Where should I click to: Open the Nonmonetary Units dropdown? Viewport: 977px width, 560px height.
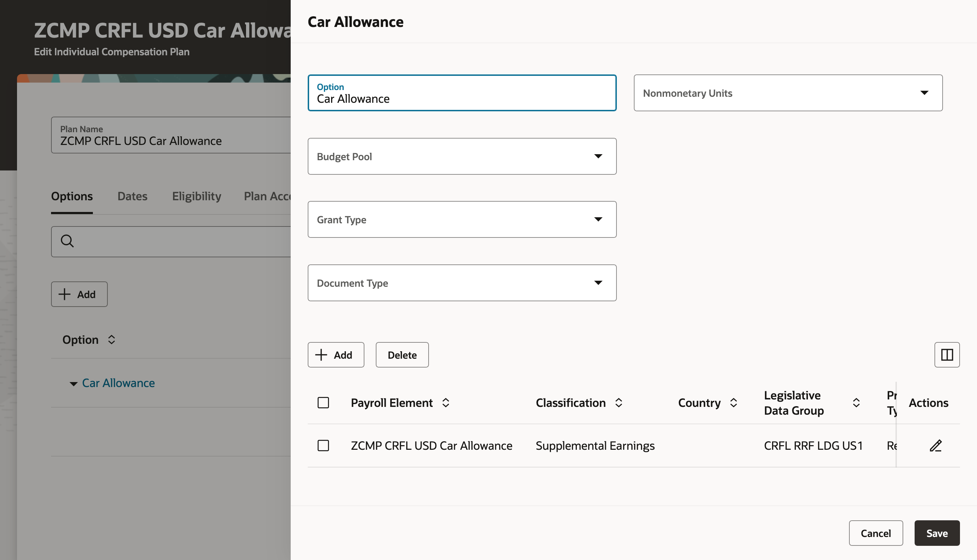pos(788,93)
